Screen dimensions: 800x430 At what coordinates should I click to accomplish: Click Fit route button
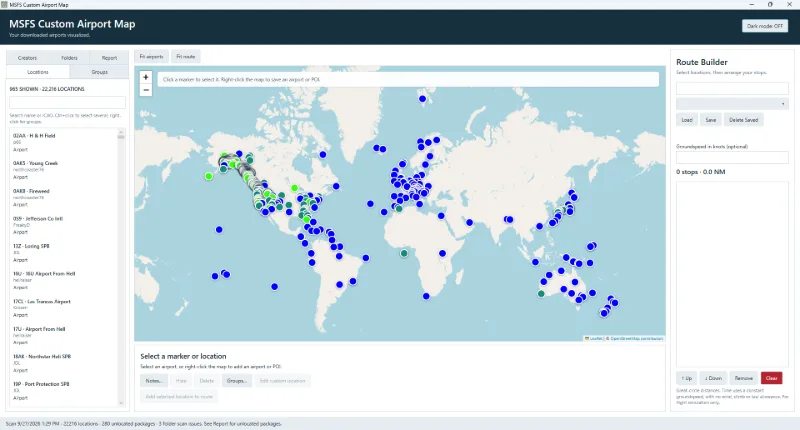[x=186, y=57]
